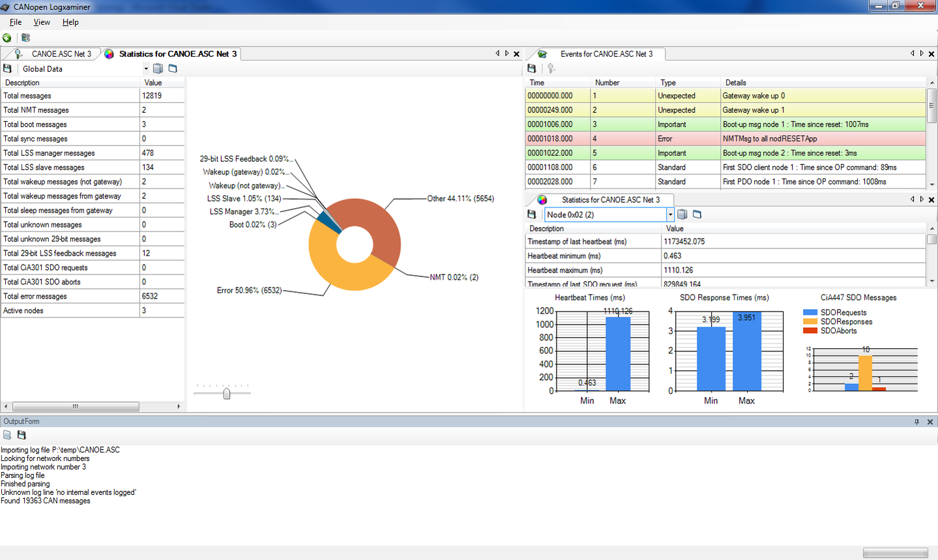Click the document icon in OutputForm toolbar
The image size is (938, 560).
point(7,435)
